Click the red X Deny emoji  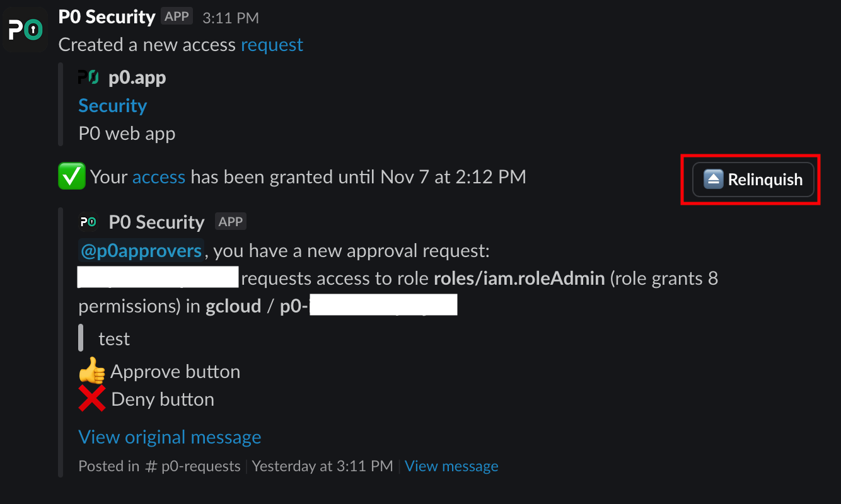click(x=92, y=399)
